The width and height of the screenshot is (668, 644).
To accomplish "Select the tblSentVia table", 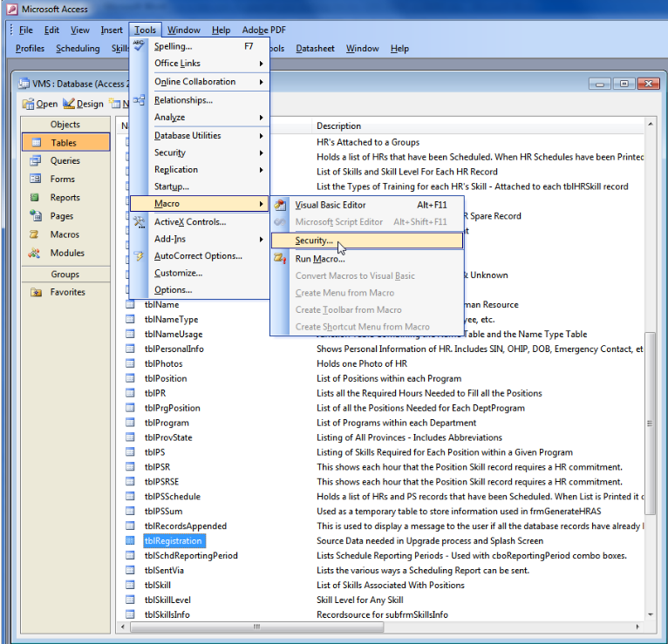I will pyautogui.click(x=164, y=570).
